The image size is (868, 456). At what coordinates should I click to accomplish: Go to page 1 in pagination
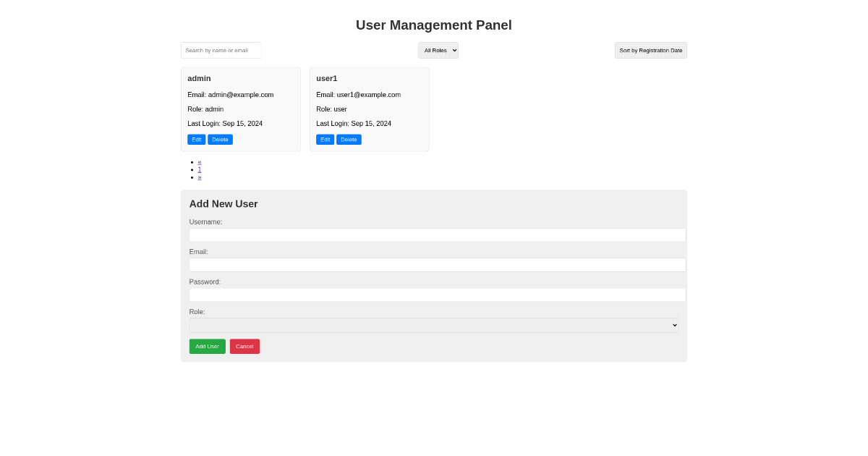click(200, 169)
